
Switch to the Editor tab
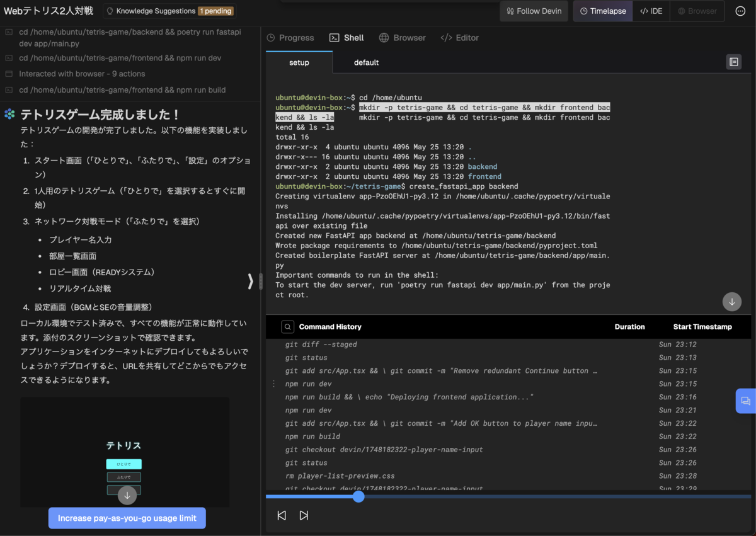[459, 38]
